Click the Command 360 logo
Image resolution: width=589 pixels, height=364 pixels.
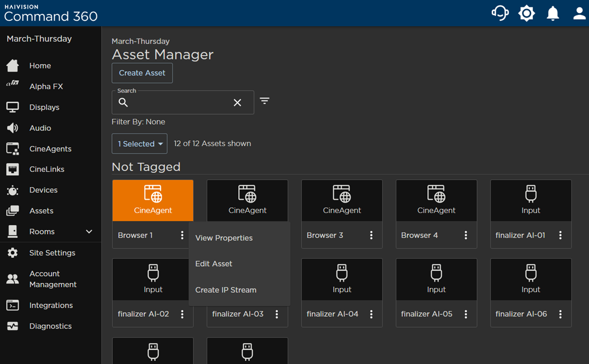click(x=51, y=13)
